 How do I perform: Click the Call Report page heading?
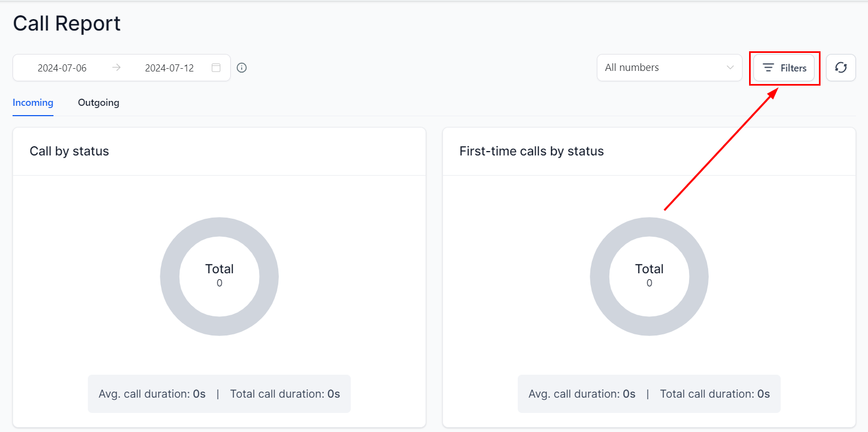tap(67, 23)
